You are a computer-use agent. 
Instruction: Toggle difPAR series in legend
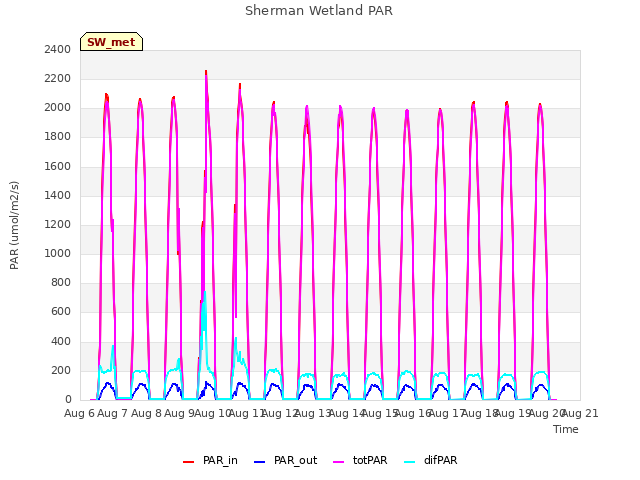pos(431,460)
